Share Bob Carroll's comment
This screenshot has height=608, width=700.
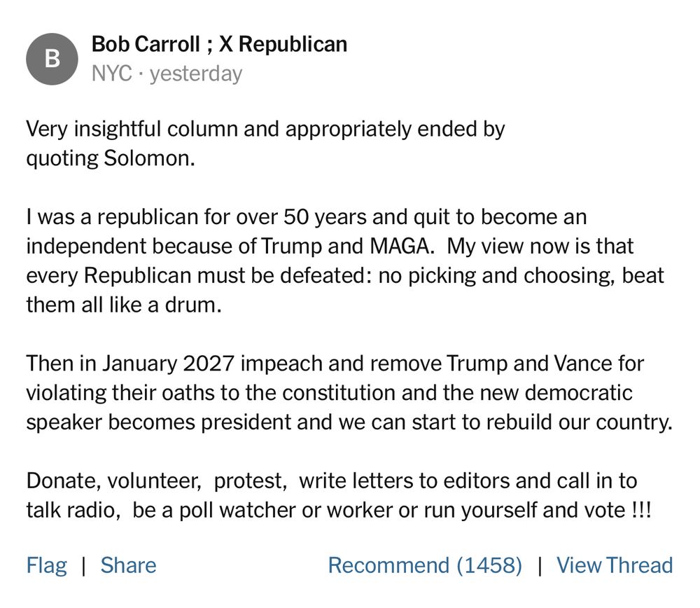tap(129, 565)
